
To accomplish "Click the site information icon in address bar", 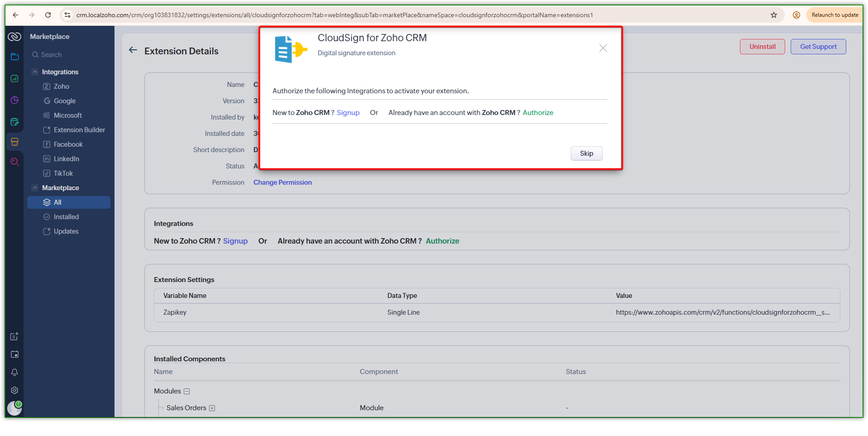I will 67,15.
